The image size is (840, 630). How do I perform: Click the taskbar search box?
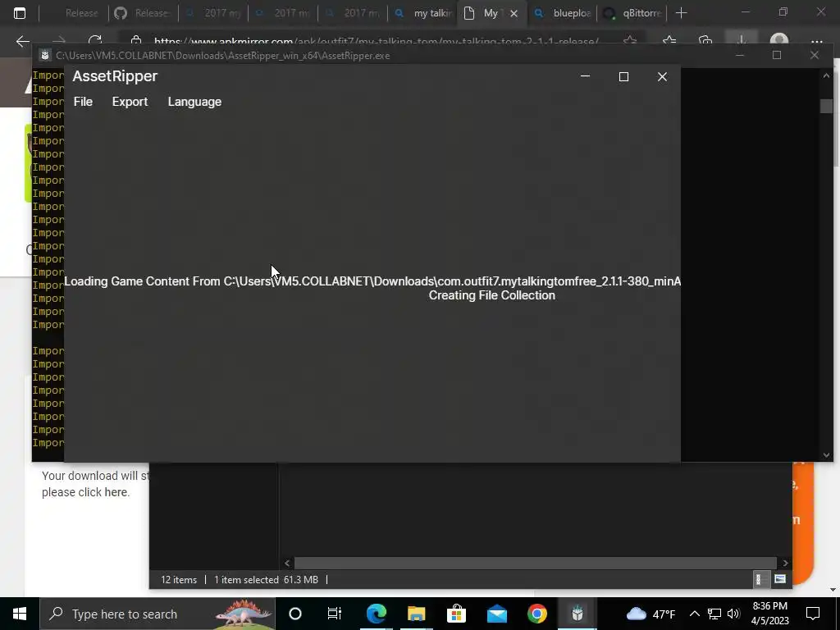(x=157, y=614)
